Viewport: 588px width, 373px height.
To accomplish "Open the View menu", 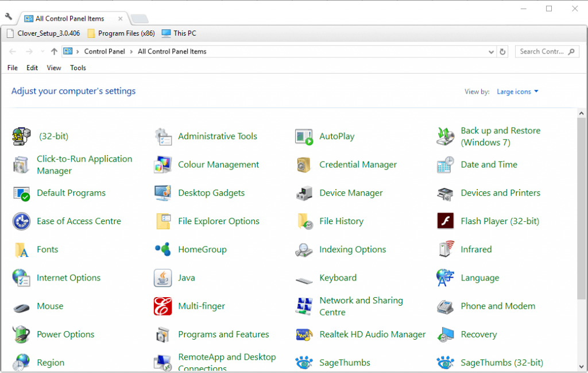I will point(54,68).
